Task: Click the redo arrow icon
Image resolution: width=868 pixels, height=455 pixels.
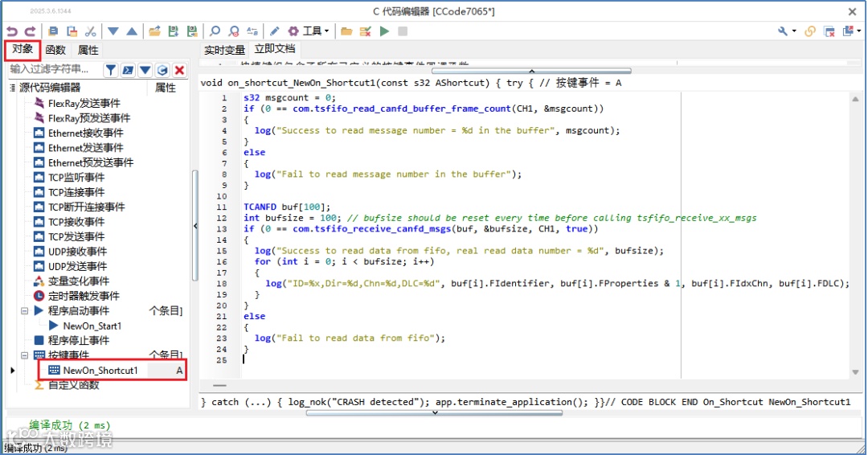Action: [31, 31]
